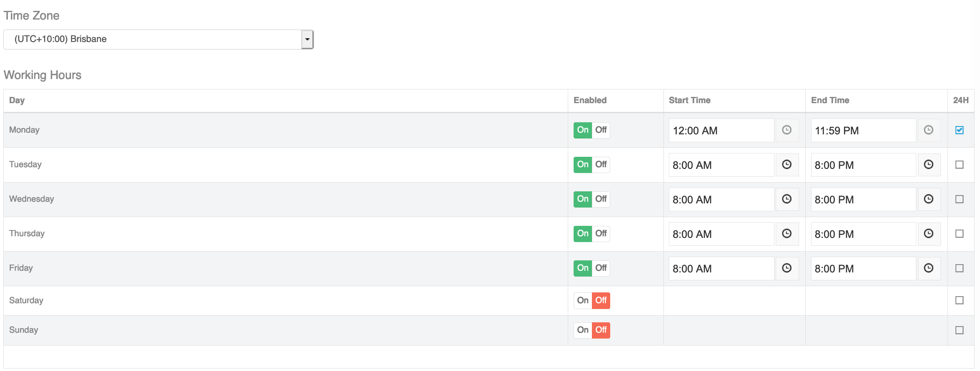The height and width of the screenshot is (371, 980).
Task: Switch Monday enabled toggle to Off
Action: 601,130
